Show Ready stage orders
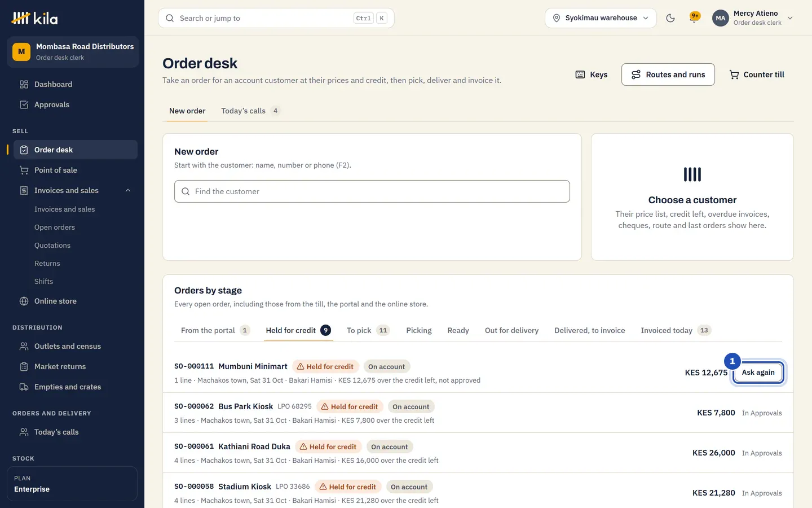812x508 pixels. 458,330
